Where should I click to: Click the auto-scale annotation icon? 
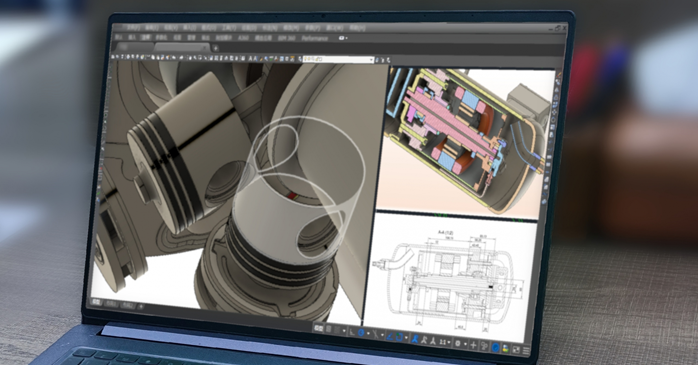point(424,340)
